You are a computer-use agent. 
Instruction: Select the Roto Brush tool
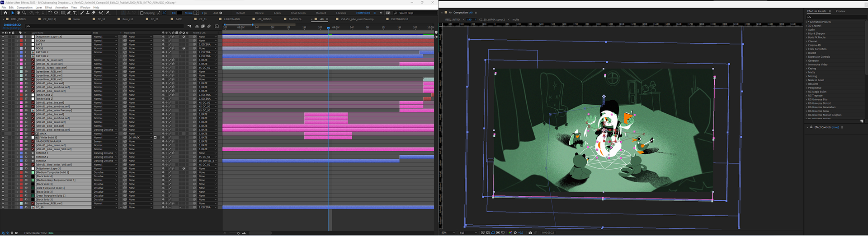101,13
